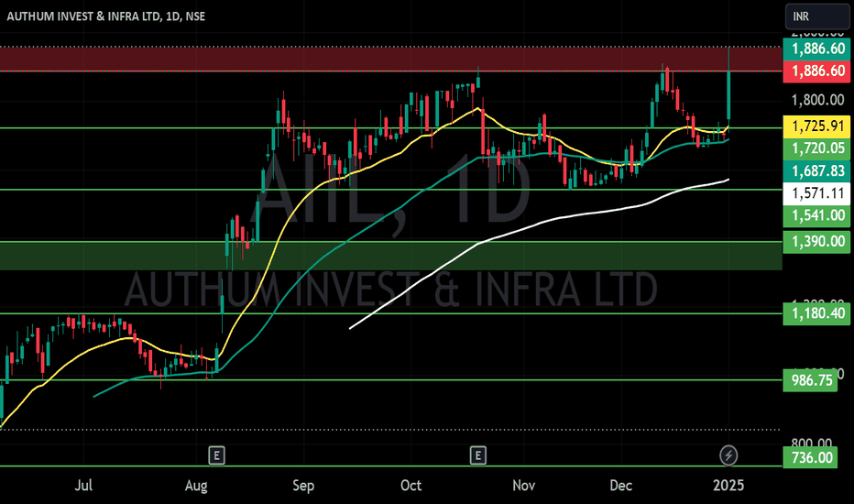This screenshot has width=854, height=504.
Task: Click the 1,390.00 price label
Action: (x=816, y=241)
